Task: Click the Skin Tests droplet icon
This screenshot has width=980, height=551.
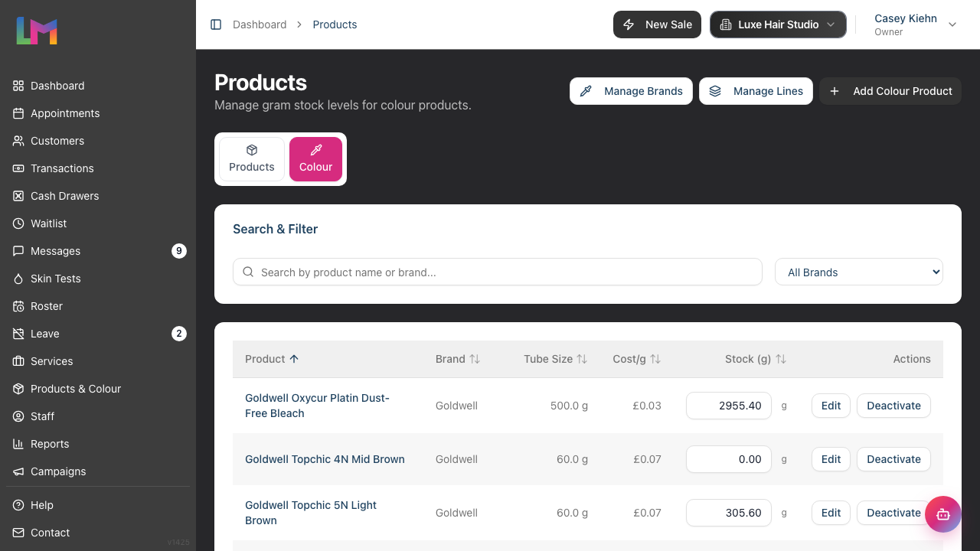Action: click(18, 279)
